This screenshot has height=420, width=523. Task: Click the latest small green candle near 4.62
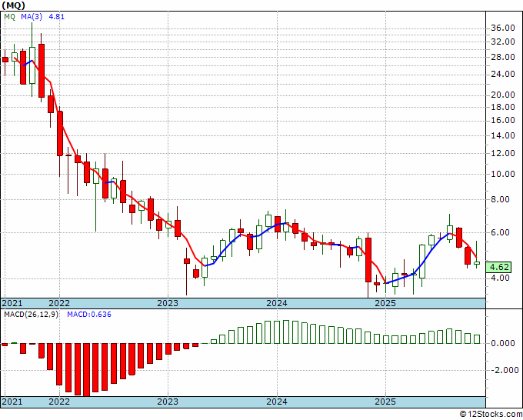[x=477, y=263]
